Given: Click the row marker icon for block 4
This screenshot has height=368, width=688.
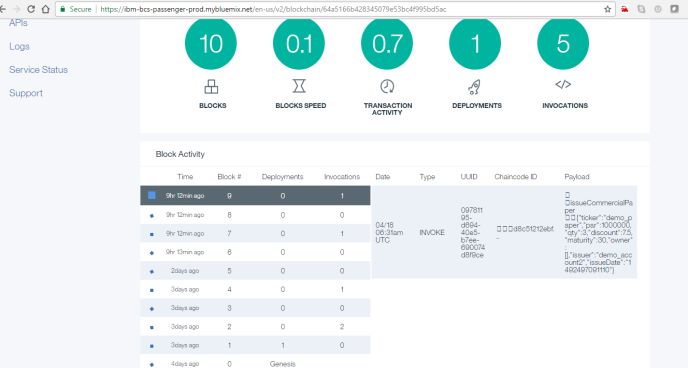Looking at the screenshot, I should click(x=152, y=290).
